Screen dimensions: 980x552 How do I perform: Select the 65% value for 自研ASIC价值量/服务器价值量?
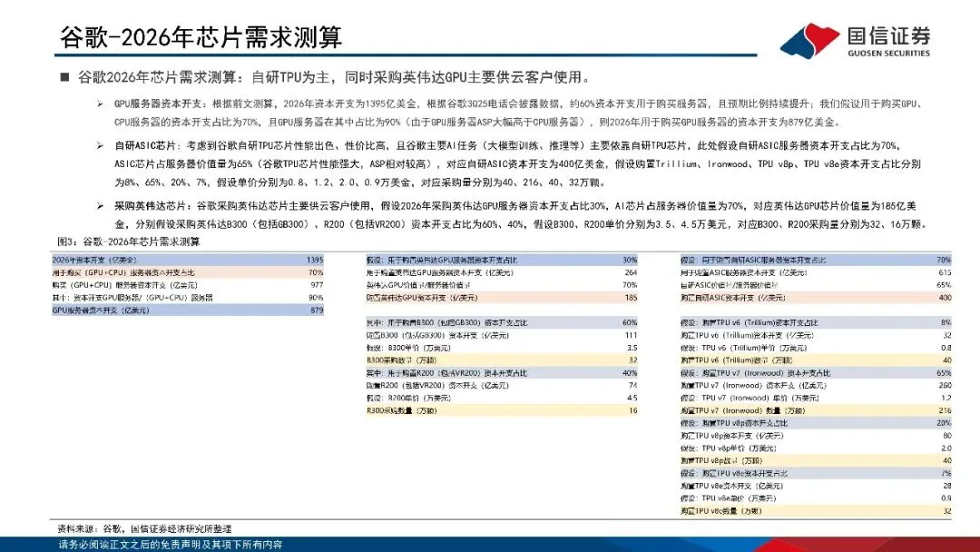[944, 285]
